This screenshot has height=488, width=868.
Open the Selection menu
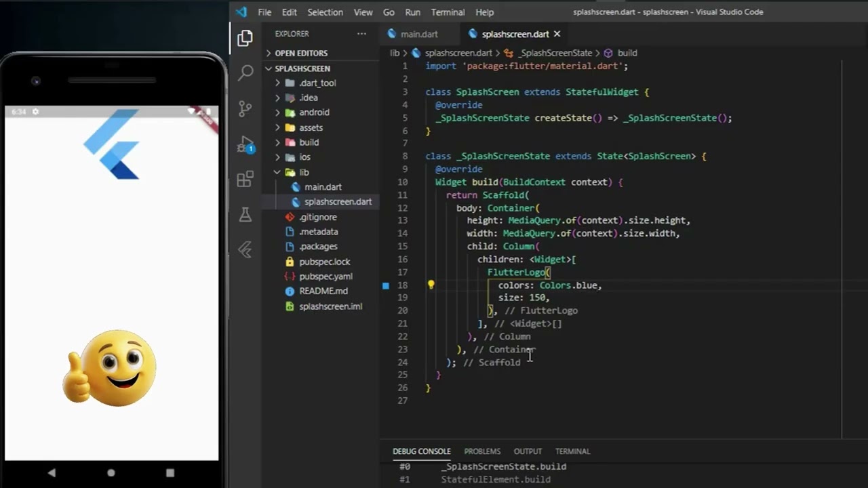tap(325, 12)
